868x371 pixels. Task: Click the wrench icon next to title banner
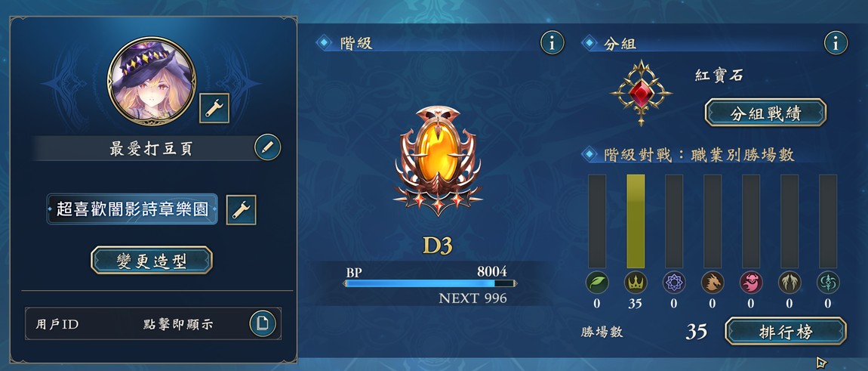click(242, 209)
